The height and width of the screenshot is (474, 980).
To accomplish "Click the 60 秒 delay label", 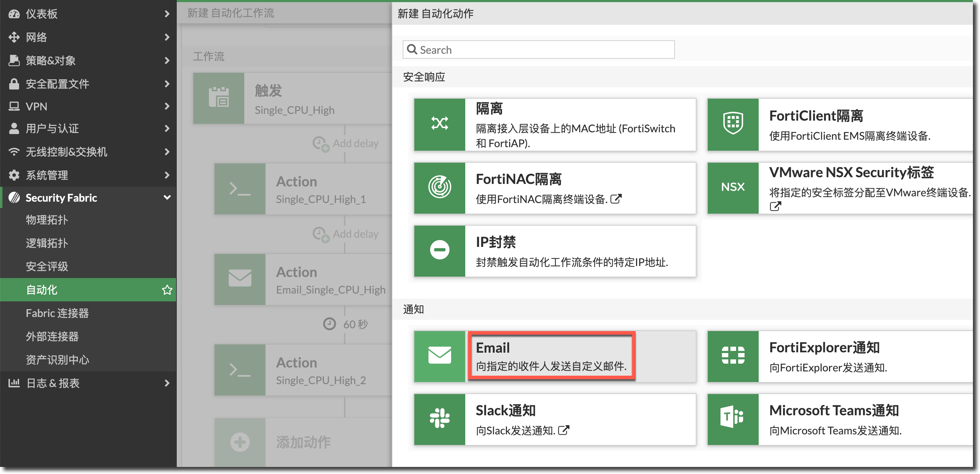I will click(x=355, y=324).
